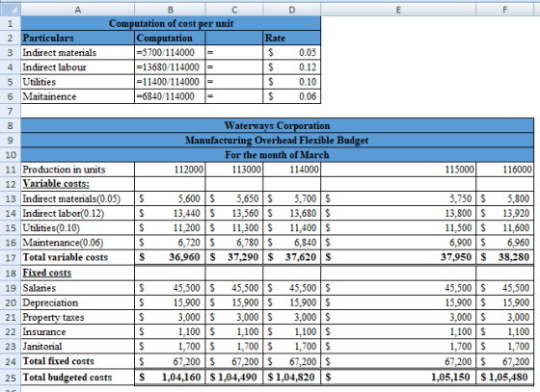The image size is (540, 392).
Task: Click the 'Fixed costs' label
Action: [x=78, y=273]
